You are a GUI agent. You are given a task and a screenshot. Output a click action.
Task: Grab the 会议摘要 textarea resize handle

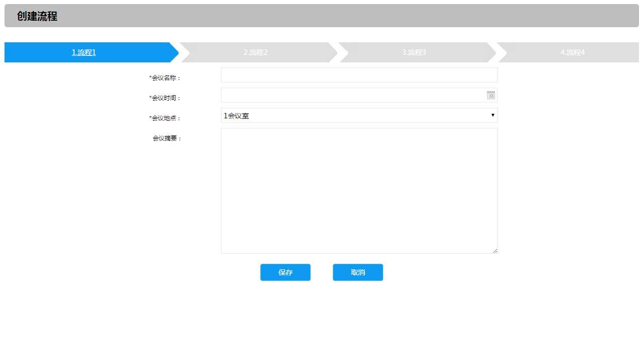point(495,251)
